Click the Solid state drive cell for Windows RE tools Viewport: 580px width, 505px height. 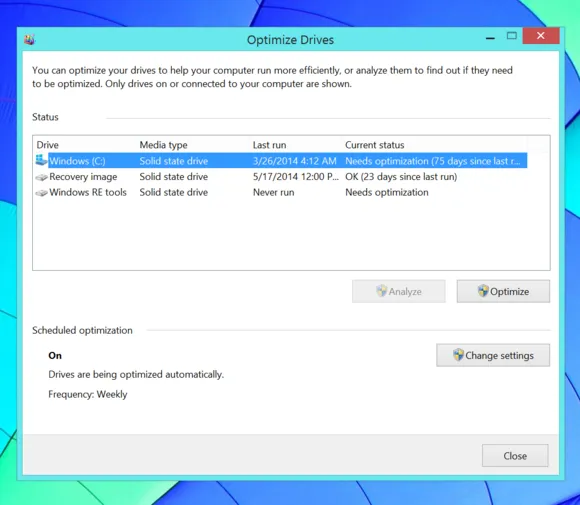[173, 192]
